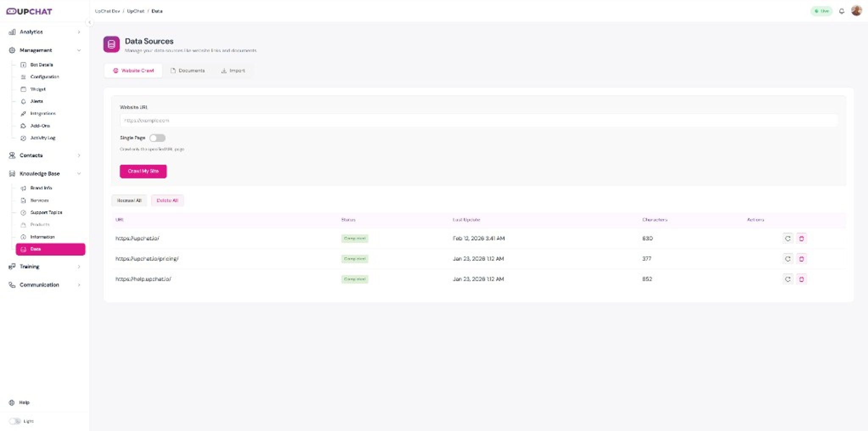This screenshot has height=431, width=868.
Task: Click the Characters column header
Action: click(655, 220)
